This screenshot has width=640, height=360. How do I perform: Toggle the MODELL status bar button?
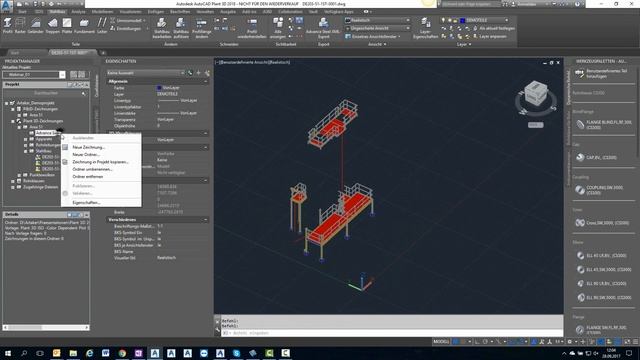(441, 341)
